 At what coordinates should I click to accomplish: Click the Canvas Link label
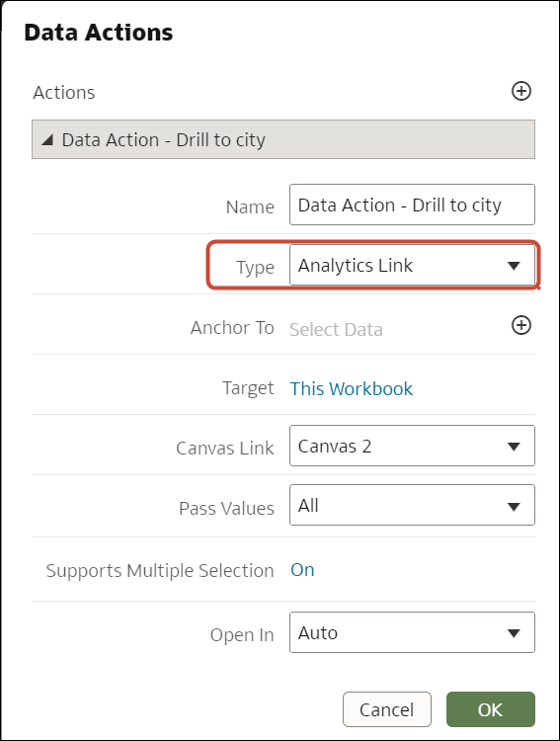click(x=225, y=448)
